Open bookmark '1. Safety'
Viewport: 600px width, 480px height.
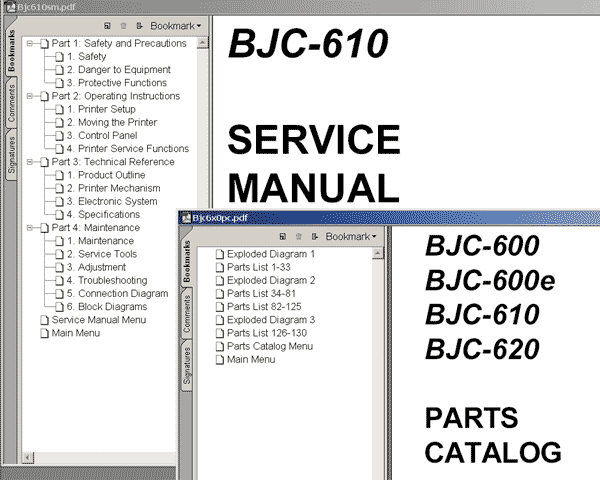tap(86, 57)
